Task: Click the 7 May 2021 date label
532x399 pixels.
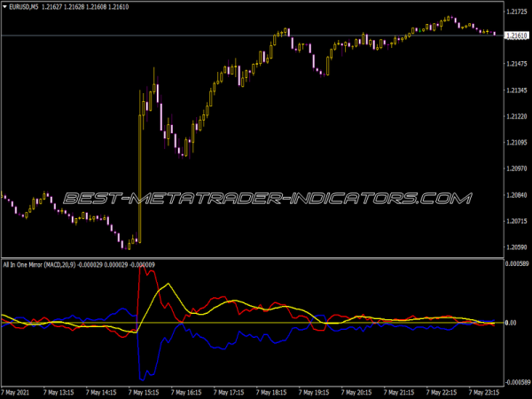Action: [x=20, y=391]
